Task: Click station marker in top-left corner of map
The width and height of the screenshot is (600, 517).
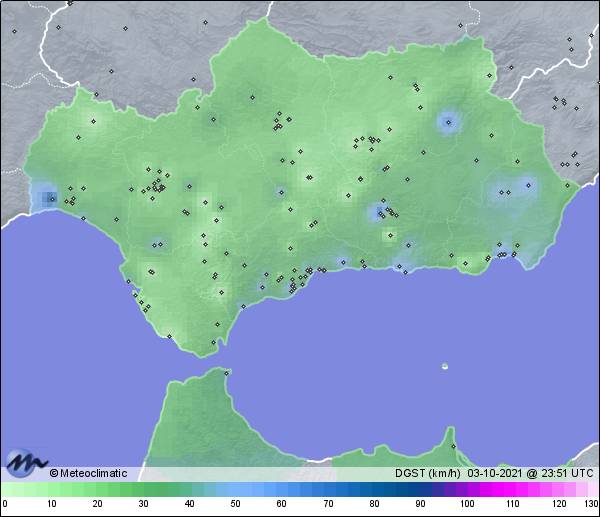Action: 15,30
